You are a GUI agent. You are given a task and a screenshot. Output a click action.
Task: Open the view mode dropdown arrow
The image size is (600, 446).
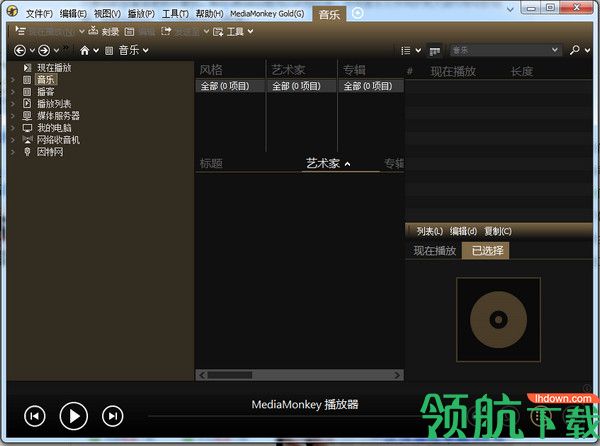(x=418, y=50)
